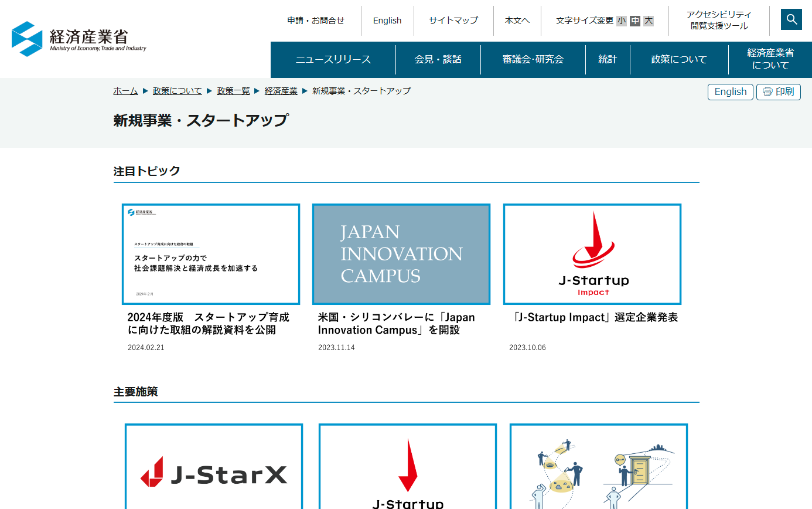Set text size to medium (中)
The width and height of the screenshot is (812, 509).
click(x=635, y=21)
